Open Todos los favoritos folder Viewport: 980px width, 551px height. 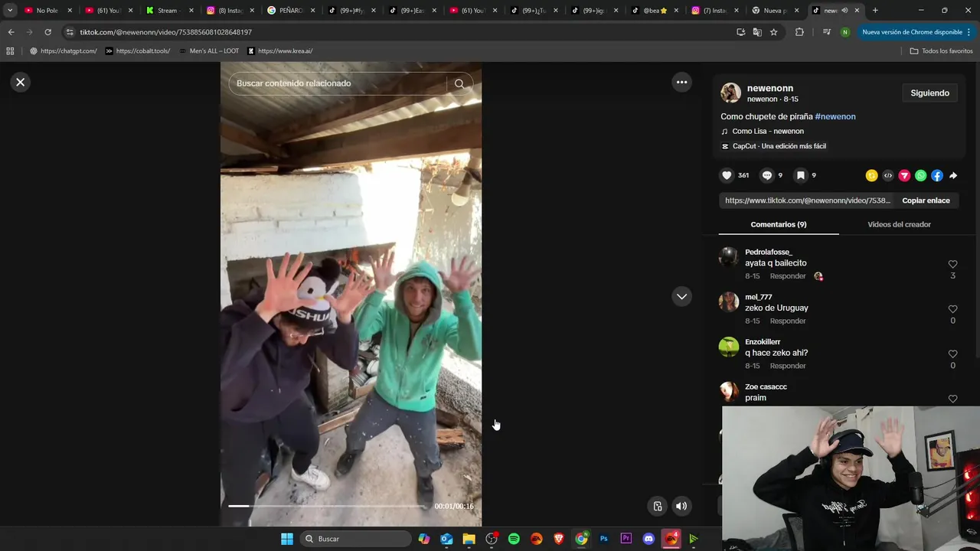(941, 51)
